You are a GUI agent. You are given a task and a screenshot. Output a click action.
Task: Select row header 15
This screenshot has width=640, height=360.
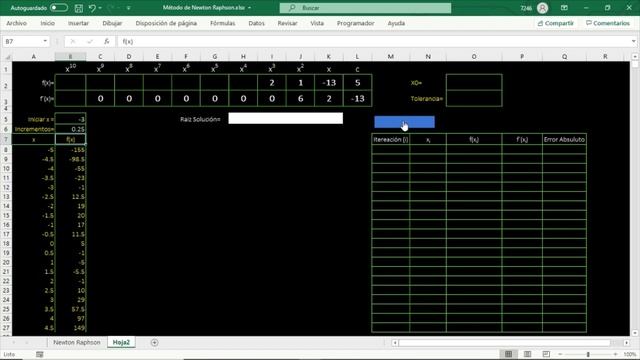pos(7,216)
